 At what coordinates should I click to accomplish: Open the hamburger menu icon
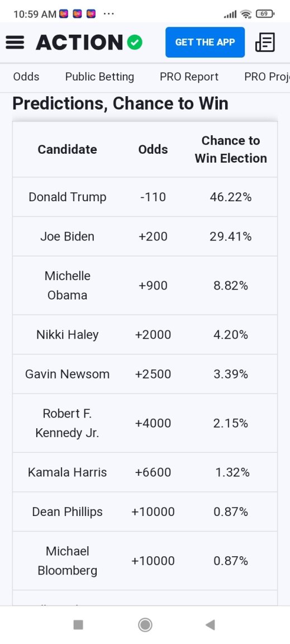point(15,42)
